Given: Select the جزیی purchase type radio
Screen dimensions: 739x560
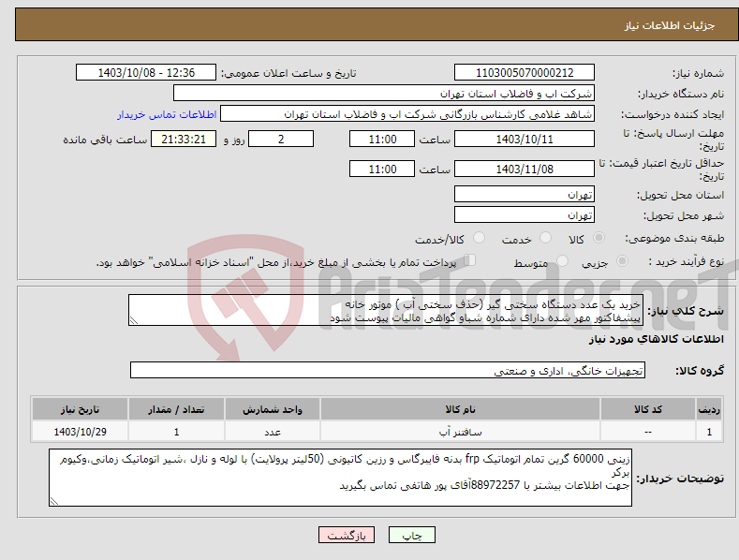Looking at the screenshot, I should pos(622,261).
